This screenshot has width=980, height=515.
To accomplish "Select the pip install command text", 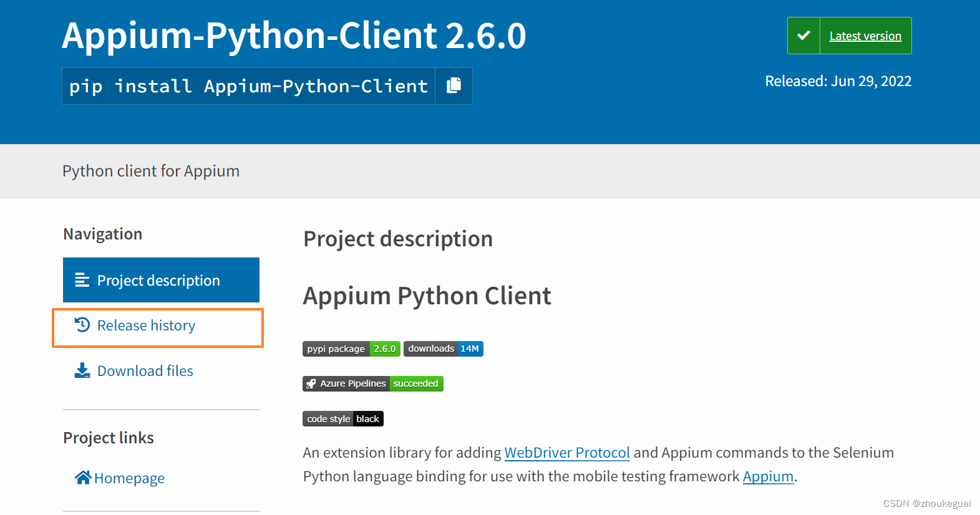I will click(x=248, y=86).
